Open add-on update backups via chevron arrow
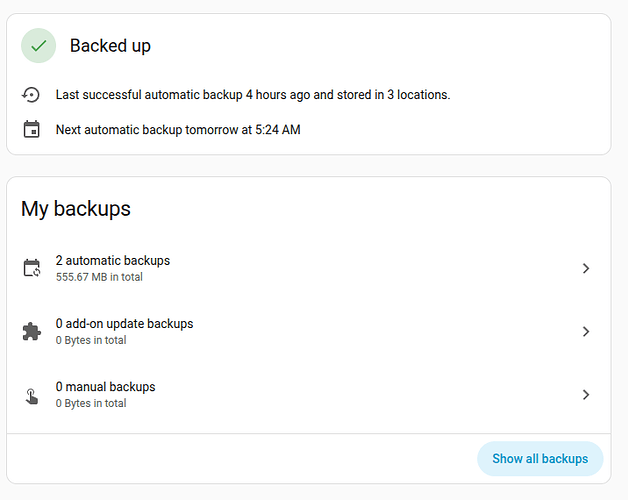628x500 pixels. tap(586, 331)
